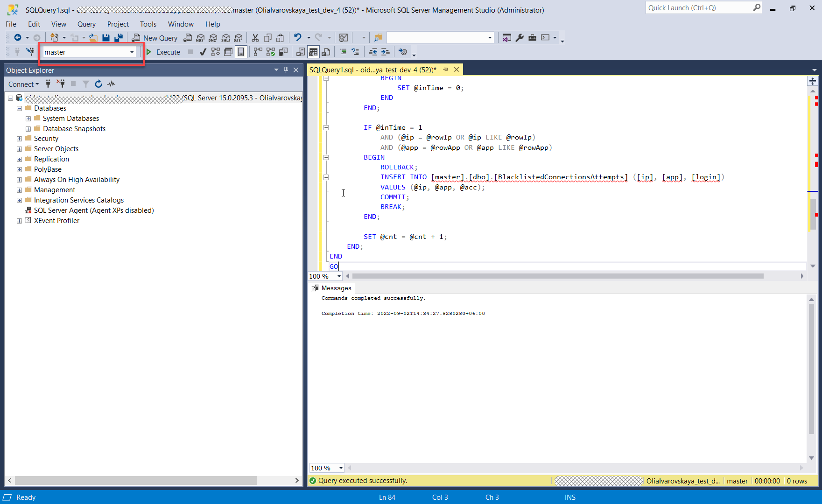
Task: Click the Save All icon
Action: [x=119, y=38]
